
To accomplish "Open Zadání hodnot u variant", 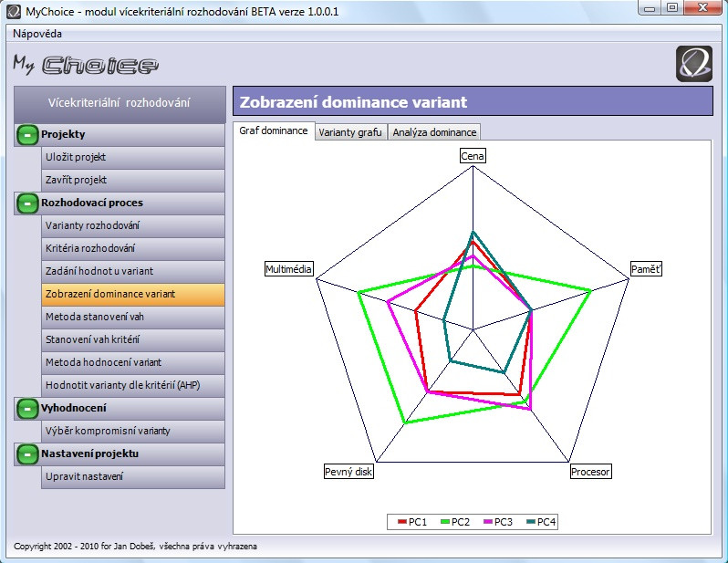I will tap(133, 271).
